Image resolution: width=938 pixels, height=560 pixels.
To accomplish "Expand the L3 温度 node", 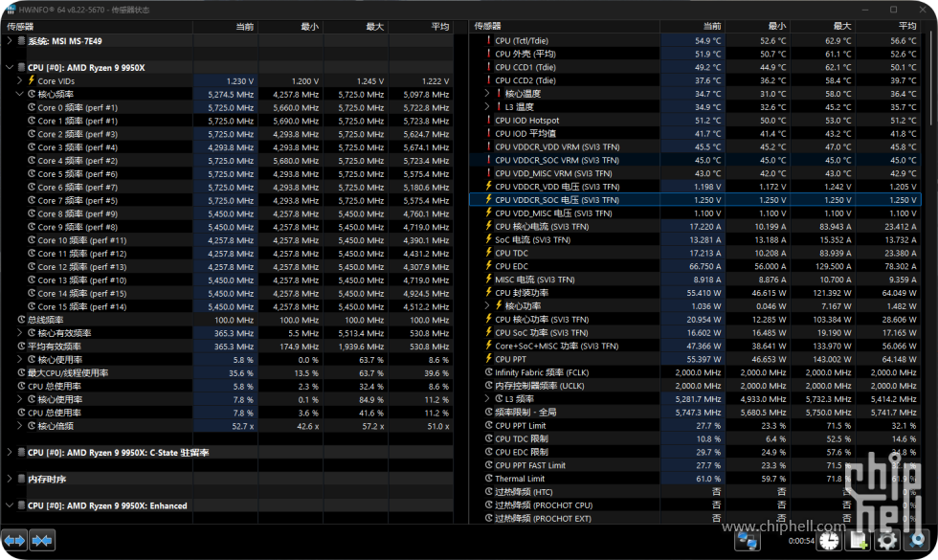I will [x=487, y=106].
